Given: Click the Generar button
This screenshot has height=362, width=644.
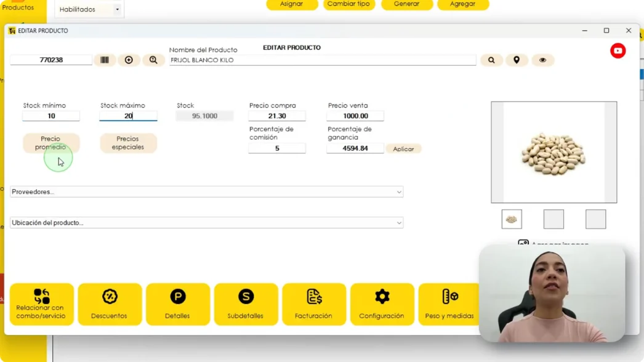Looking at the screenshot, I should pos(406,4).
